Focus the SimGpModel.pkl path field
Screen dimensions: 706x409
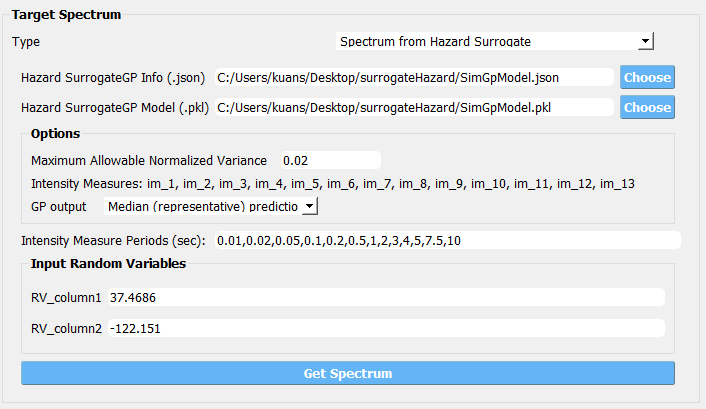tap(414, 108)
